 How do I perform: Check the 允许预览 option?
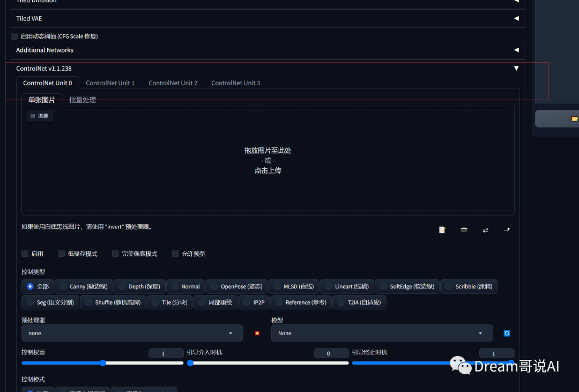point(175,254)
